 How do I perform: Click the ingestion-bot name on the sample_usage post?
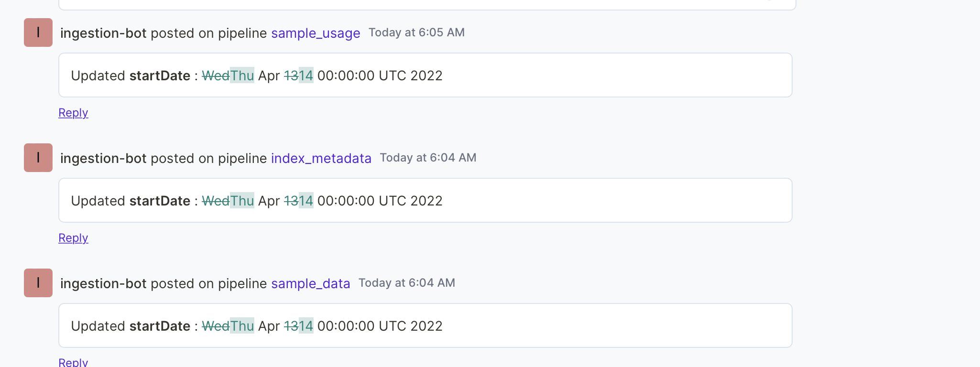click(103, 33)
